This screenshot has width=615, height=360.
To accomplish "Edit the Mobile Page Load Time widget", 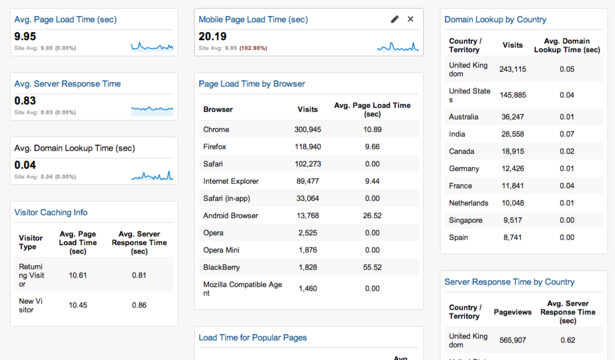I will pos(395,19).
